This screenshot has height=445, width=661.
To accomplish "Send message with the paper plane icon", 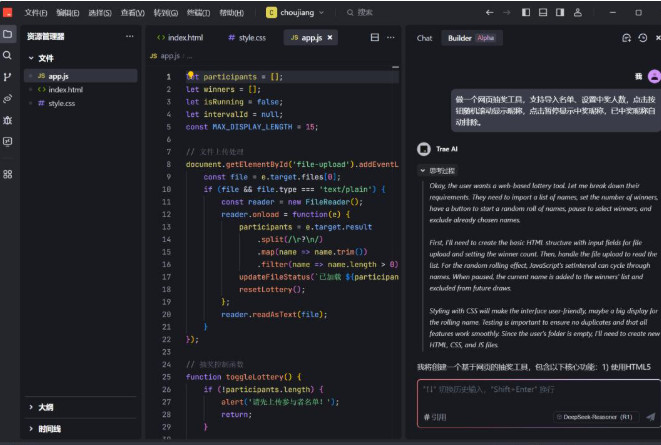I will [650, 416].
